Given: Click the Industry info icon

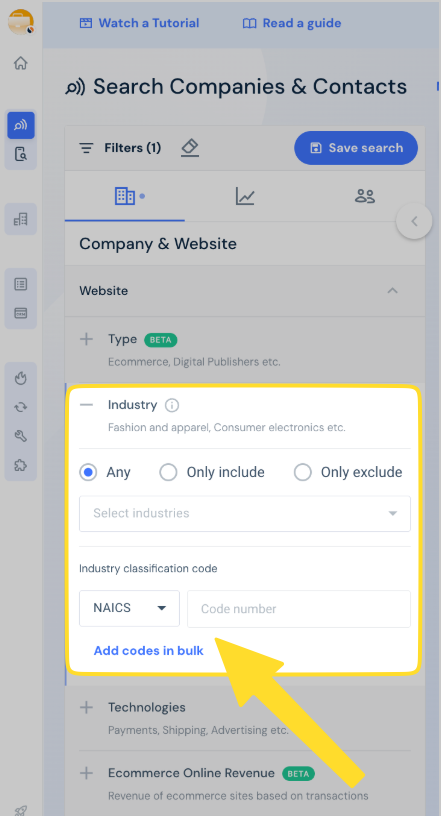Looking at the screenshot, I should (172, 405).
